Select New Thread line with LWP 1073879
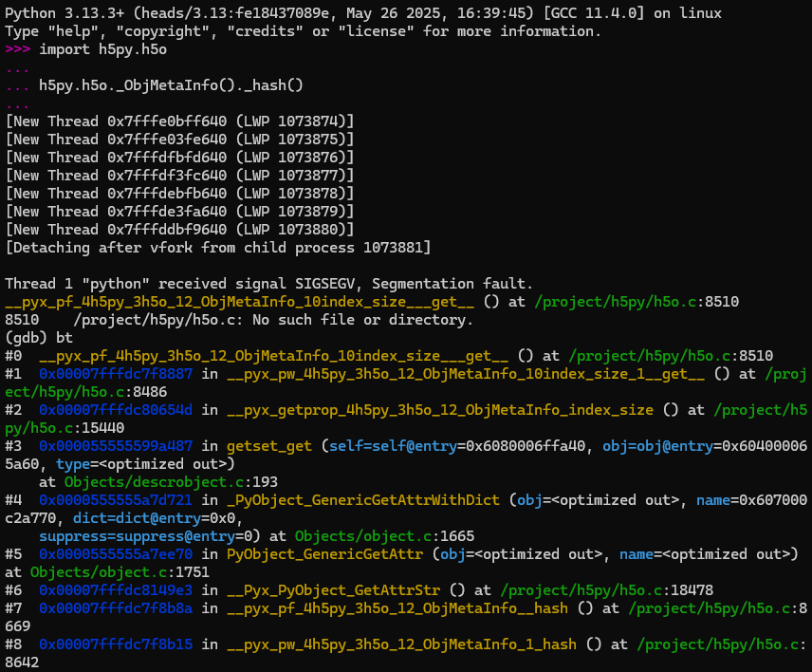The height and width of the screenshot is (672, 812). pyautogui.click(x=179, y=212)
